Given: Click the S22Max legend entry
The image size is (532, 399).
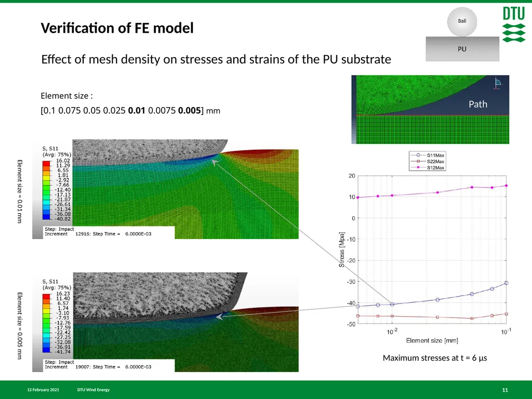Looking at the screenshot, I should pos(428,162).
